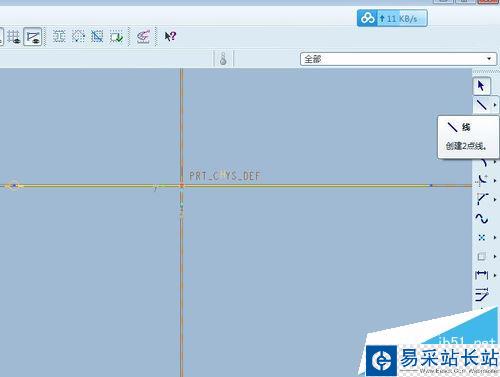Select the 2-point line tool
Viewport: 500px width, 377px height.
point(482,105)
